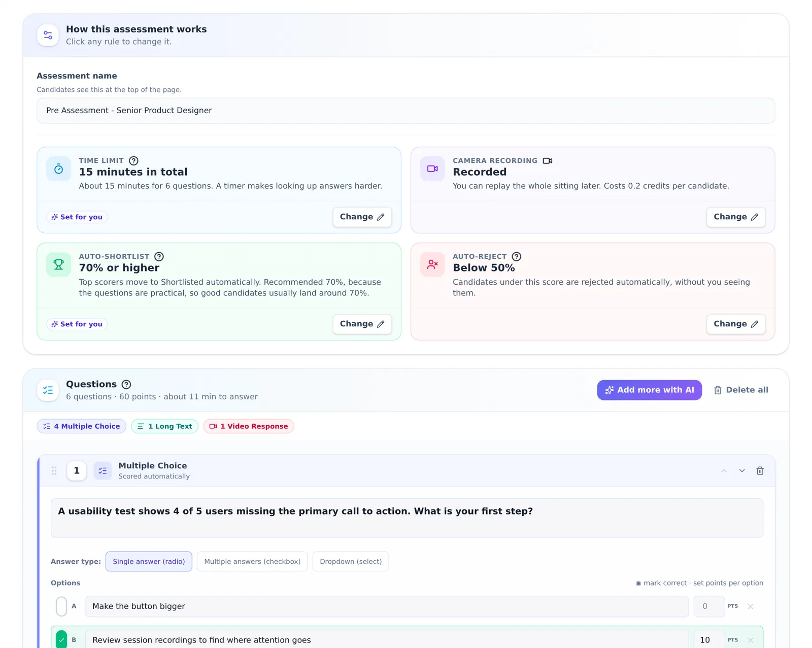Screen dimensions: 812x648
Task: Edit the Assessment name input field
Action: [405, 111]
